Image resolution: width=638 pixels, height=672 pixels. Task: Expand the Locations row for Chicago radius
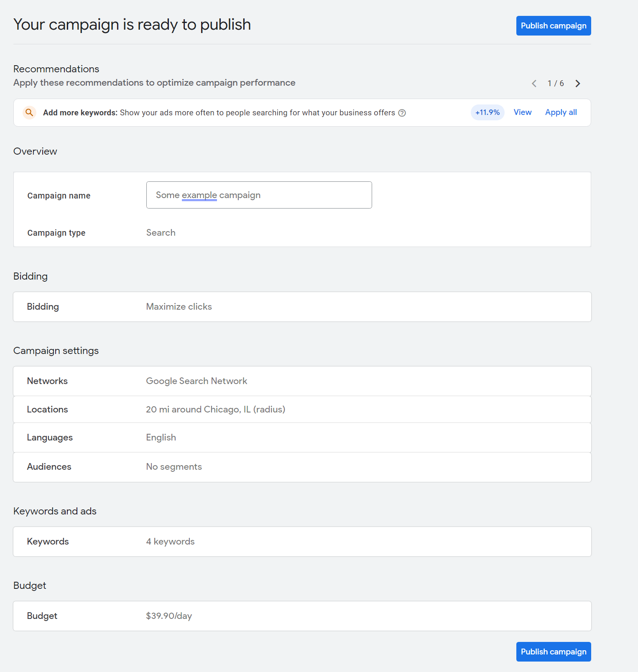pyautogui.click(x=302, y=410)
